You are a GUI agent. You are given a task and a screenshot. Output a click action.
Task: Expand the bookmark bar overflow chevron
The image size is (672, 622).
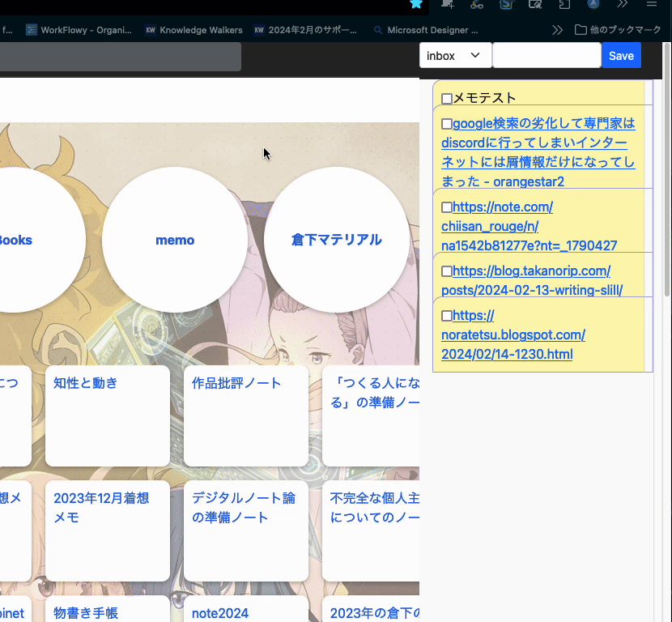pyautogui.click(x=557, y=29)
